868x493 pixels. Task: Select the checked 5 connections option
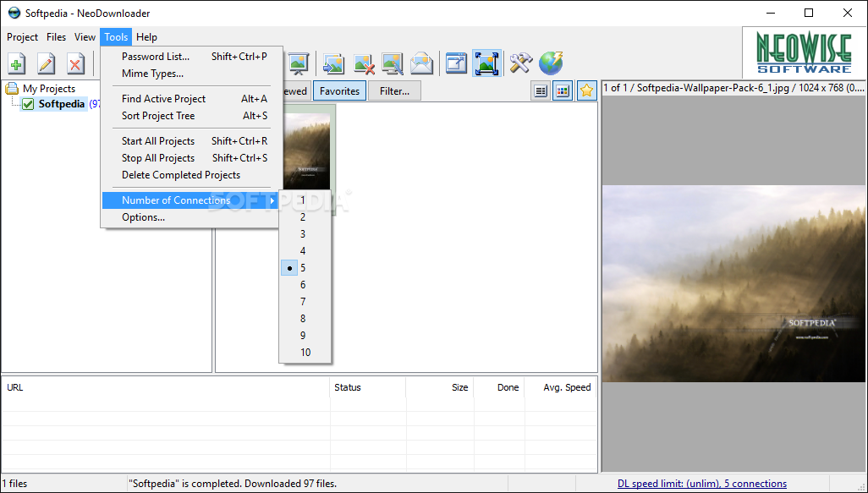coord(305,268)
